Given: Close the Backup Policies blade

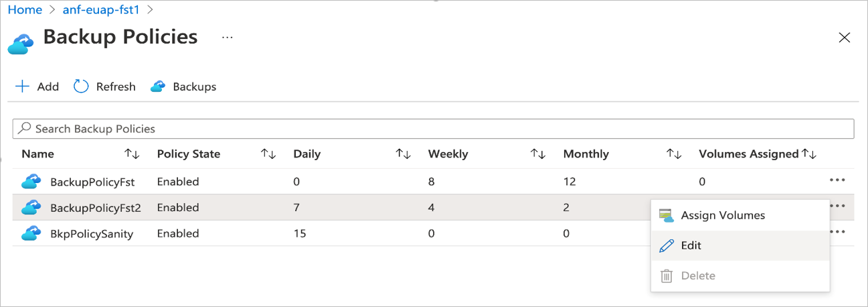Looking at the screenshot, I should pos(845,38).
